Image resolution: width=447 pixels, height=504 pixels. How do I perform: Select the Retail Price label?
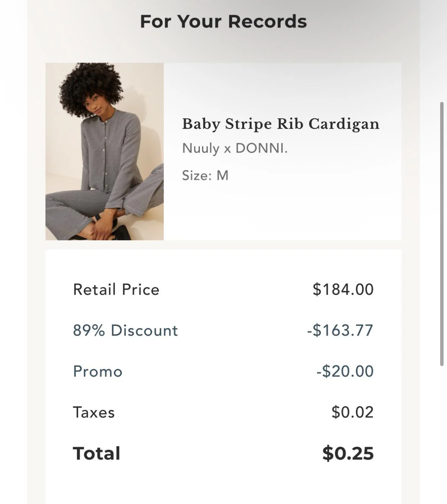(116, 289)
